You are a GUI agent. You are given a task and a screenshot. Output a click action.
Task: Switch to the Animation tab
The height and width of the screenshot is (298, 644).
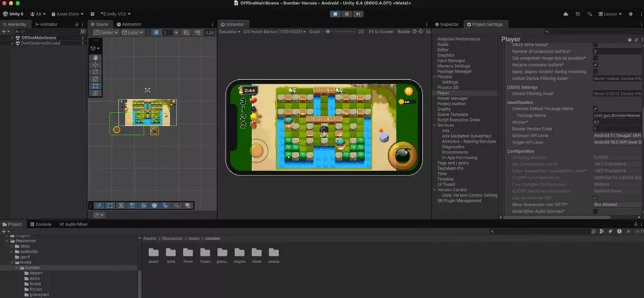[x=128, y=25]
